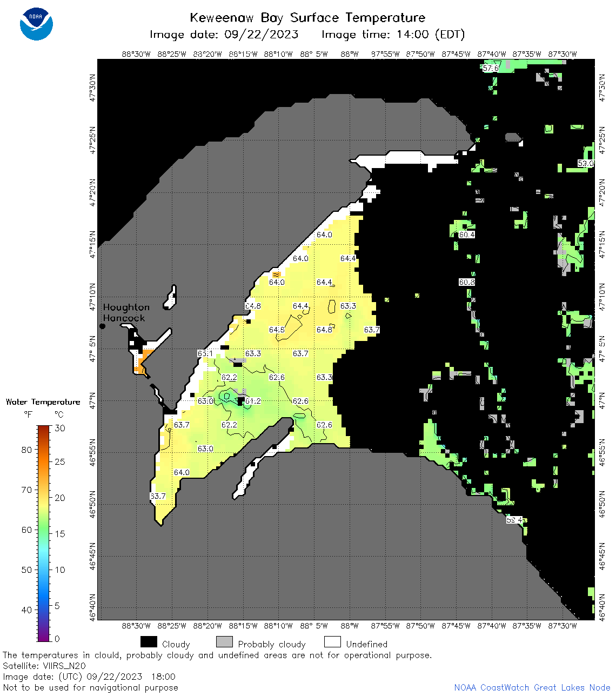
Task: Click the Undefined legend label
Action: (367, 644)
